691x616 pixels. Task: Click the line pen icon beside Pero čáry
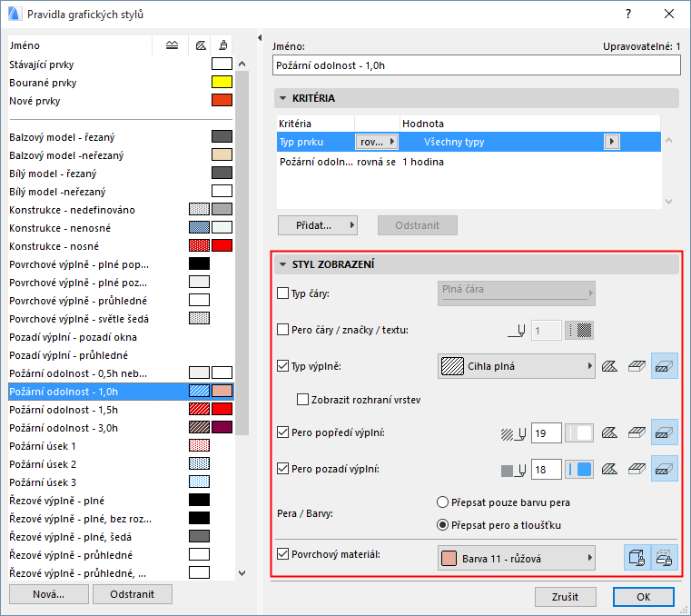[x=517, y=331]
